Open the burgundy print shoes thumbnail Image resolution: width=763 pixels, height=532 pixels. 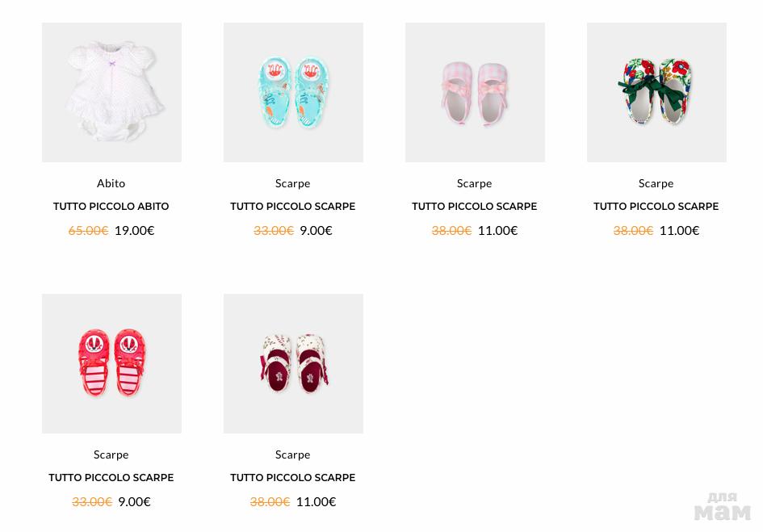(293, 363)
